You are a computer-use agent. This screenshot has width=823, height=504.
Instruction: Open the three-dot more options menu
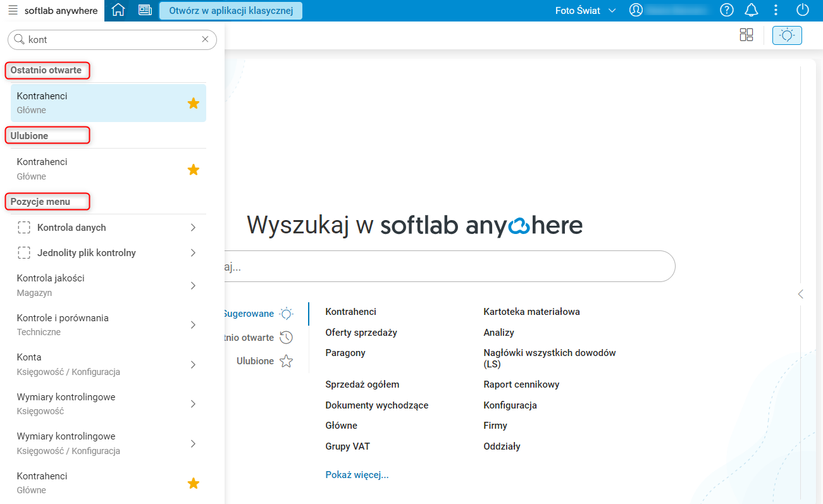pos(776,10)
